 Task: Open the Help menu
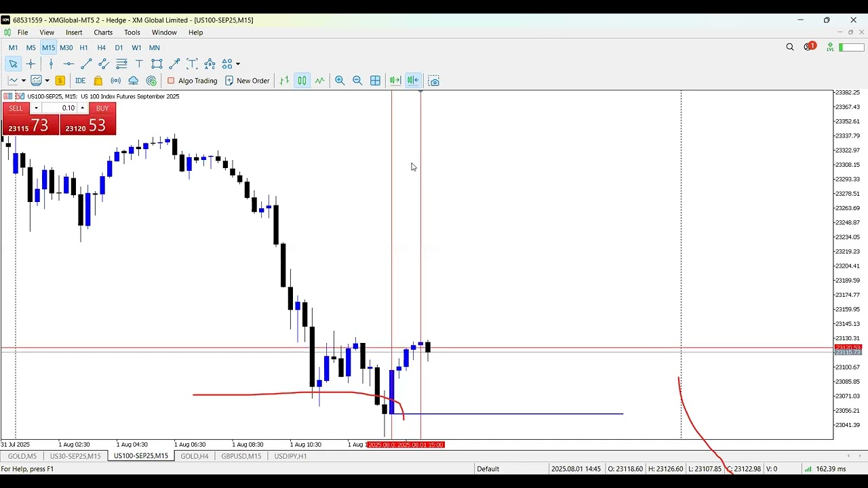[x=195, y=33]
